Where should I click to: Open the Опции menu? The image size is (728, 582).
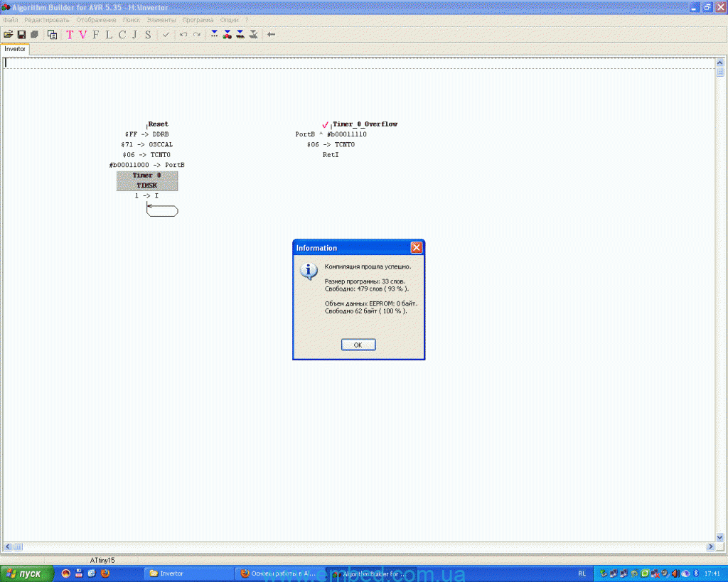(x=230, y=20)
